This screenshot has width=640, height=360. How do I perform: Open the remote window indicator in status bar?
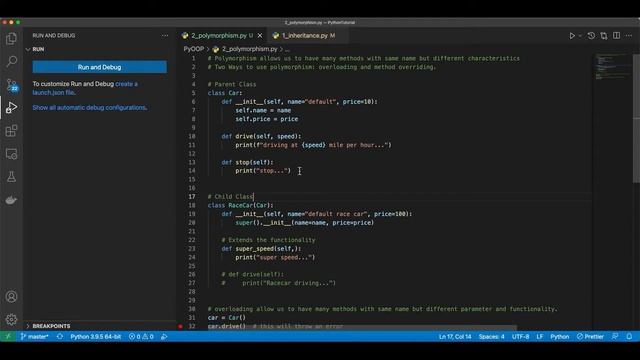(8, 337)
